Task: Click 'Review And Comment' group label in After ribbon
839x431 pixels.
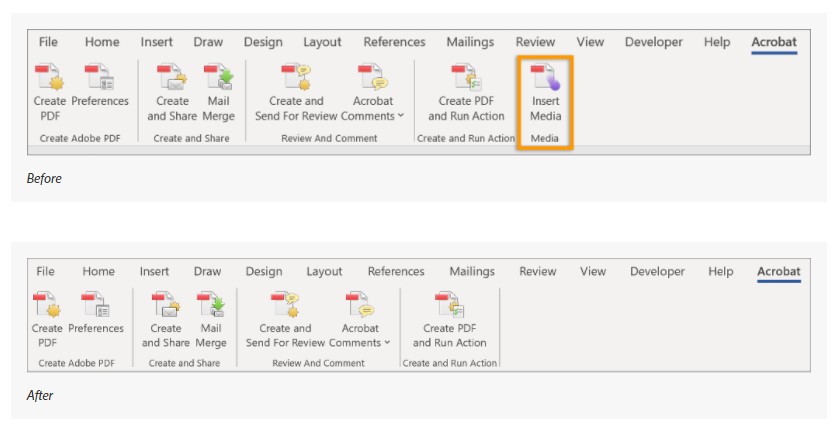Action: coord(318,363)
